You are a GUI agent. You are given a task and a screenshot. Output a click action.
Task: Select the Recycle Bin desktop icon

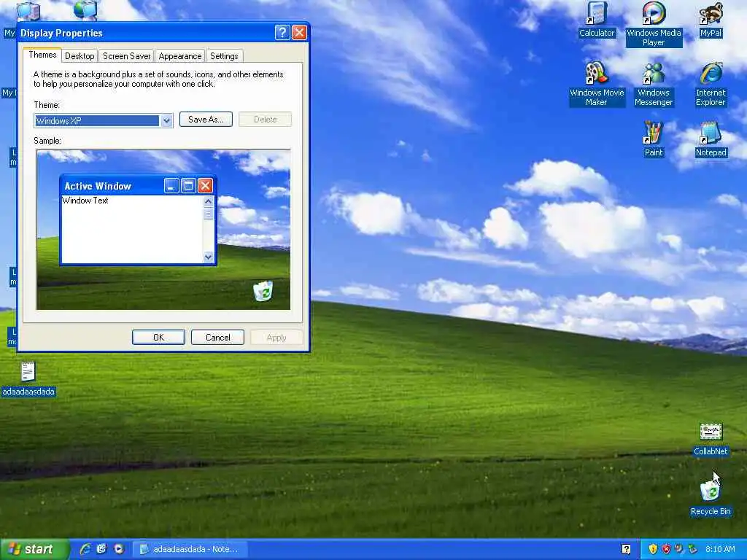[711, 498]
